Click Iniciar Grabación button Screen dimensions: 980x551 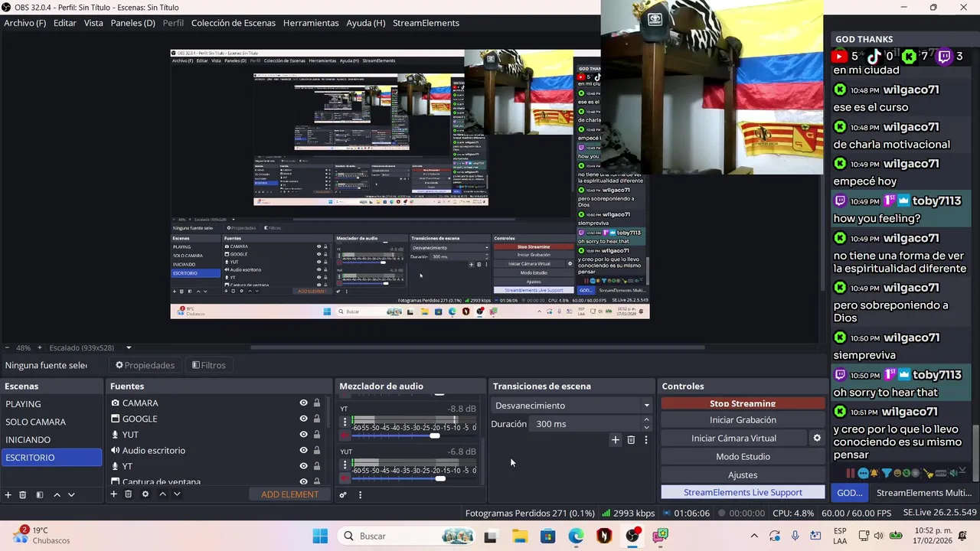(743, 419)
